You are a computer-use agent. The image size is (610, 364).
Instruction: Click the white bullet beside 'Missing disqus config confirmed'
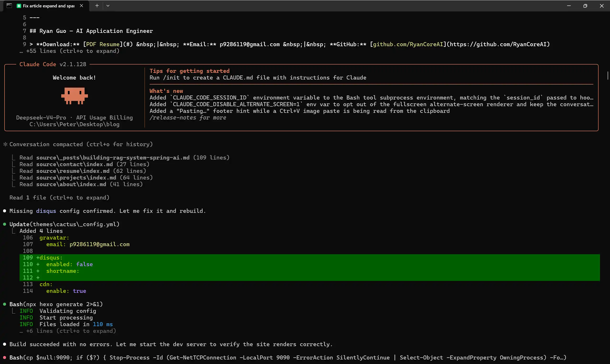tap(5, 211)
